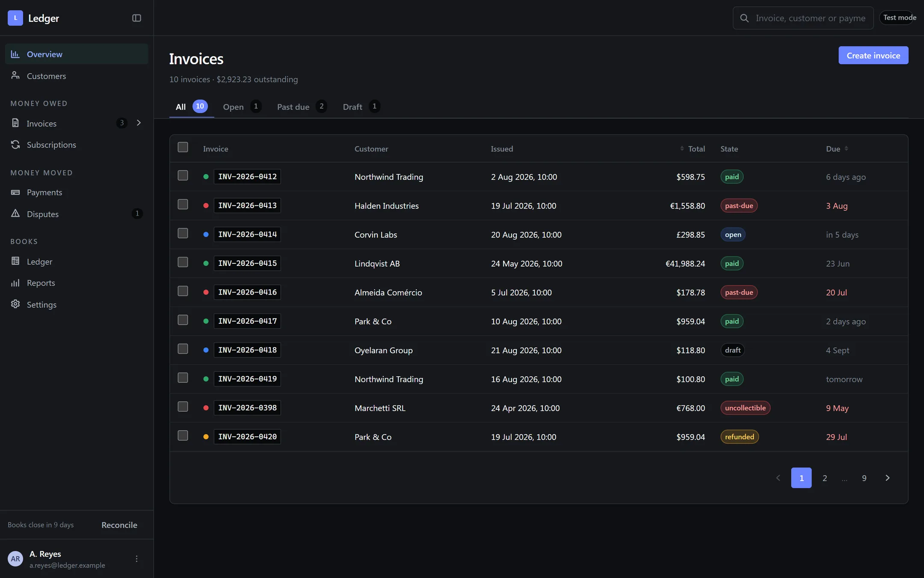This screenshot has height=578, width=924.
Task: Click the sort icon beside Due
Action: [x=846, y=149]
